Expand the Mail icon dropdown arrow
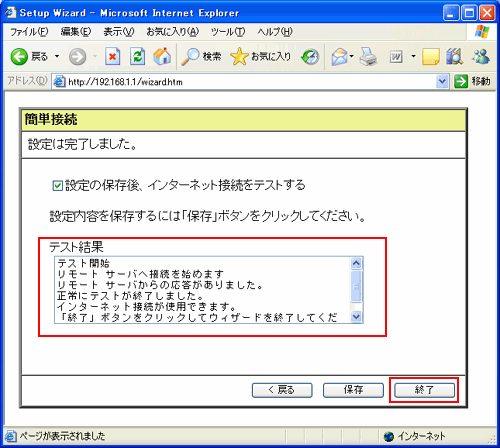 [352, 56]
